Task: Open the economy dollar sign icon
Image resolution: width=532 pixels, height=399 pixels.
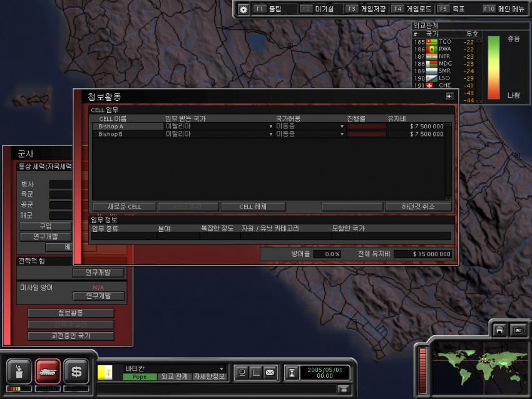Action: click(76, 371)
